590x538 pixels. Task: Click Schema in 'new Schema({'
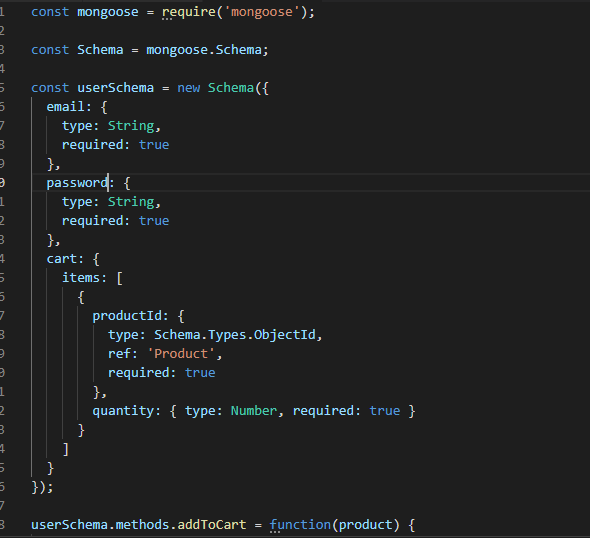click(231, 88)
